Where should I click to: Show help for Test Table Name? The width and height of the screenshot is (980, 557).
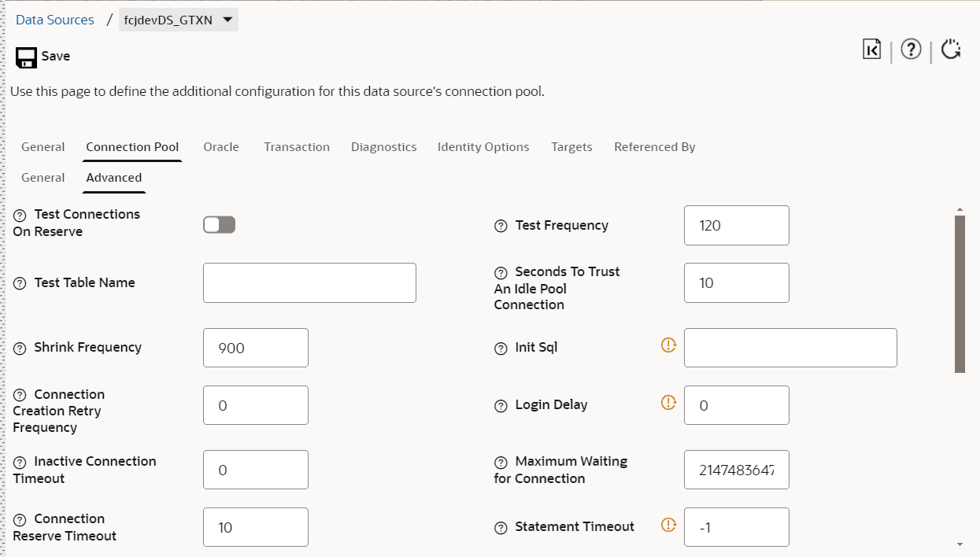[x=20, y=283]
